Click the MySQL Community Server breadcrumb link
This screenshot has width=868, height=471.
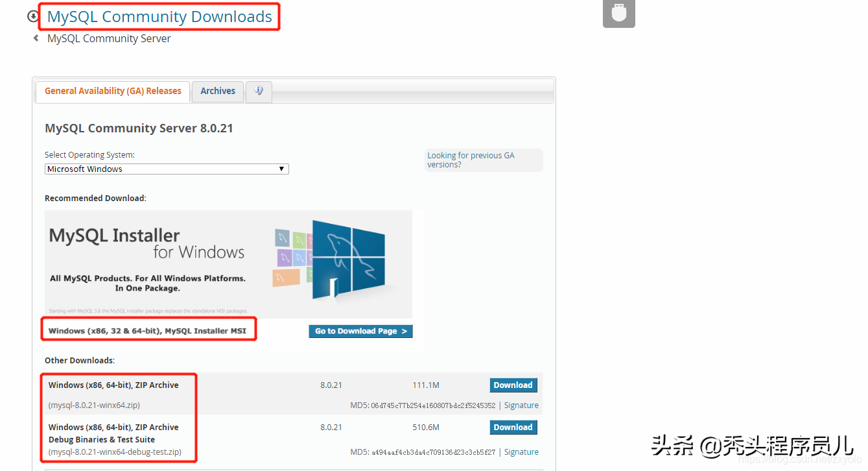[108, 38]
